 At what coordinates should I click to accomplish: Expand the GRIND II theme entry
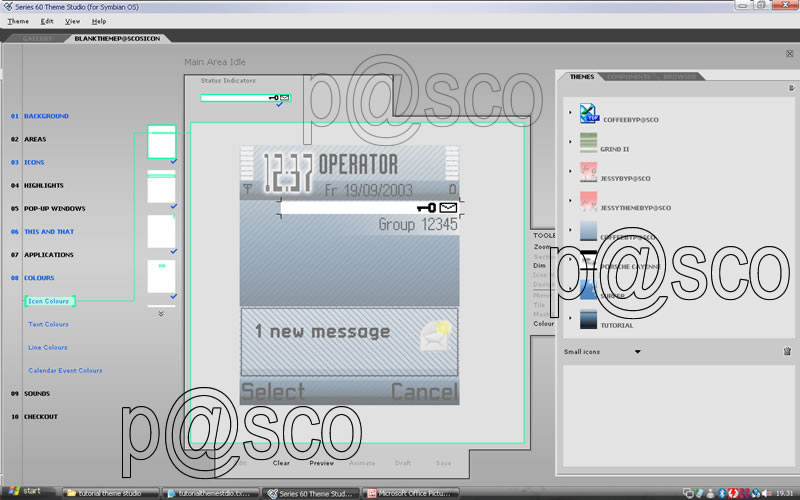tap(570, 142)
